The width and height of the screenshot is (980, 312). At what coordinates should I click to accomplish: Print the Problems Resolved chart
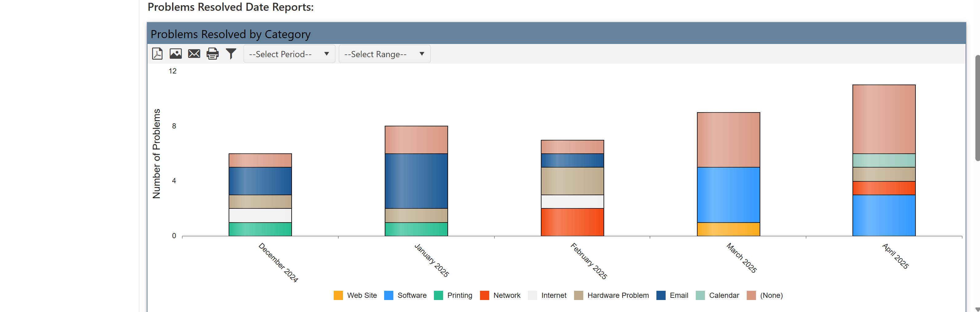(x=212, y=54)
